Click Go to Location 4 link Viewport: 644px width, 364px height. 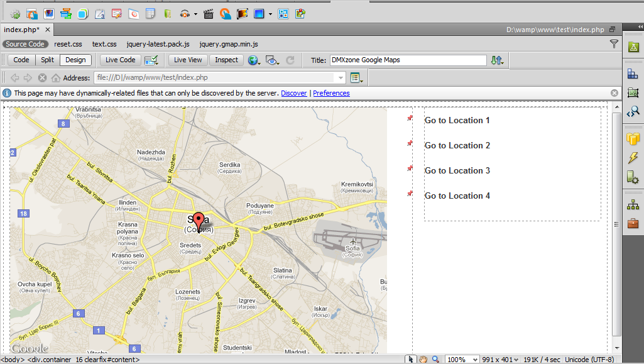(457, 196)
